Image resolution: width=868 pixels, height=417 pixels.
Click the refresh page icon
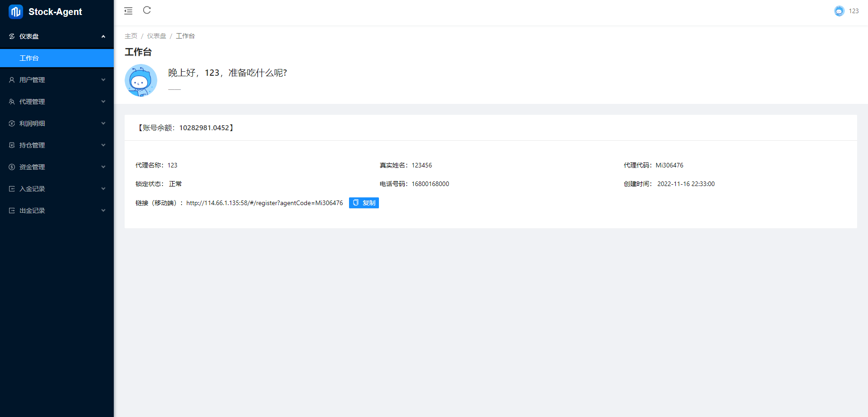pos(147,10)
